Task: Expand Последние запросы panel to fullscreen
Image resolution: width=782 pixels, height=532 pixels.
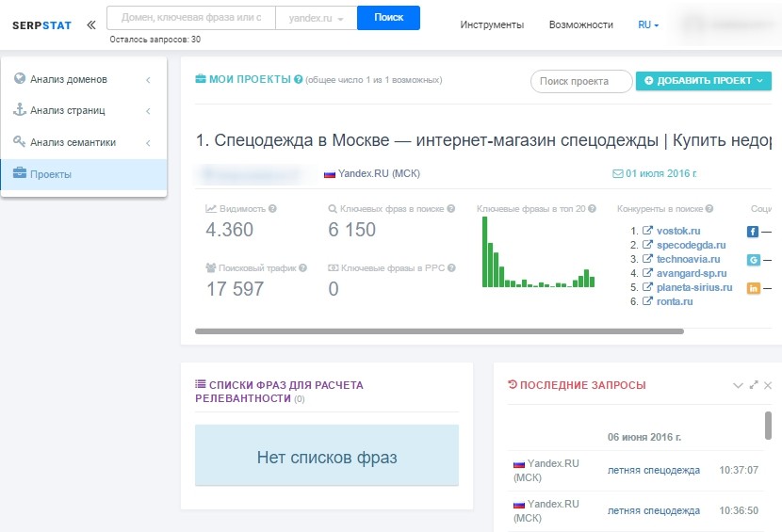Action: [754, 385]
